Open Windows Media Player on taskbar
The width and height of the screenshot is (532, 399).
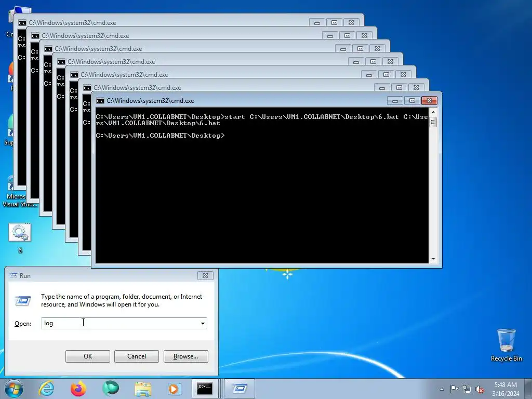pyautogui.click(x=175, y=389)
